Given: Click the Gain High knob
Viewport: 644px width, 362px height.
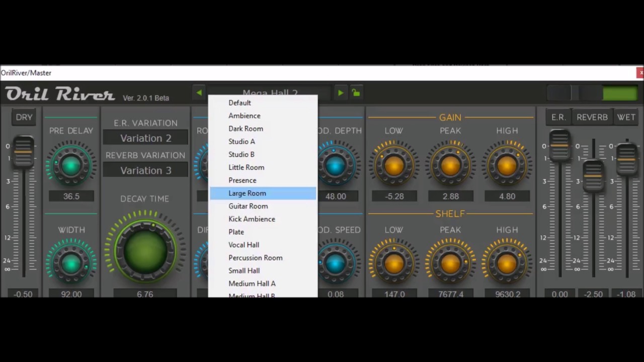Looking at the screenshot, I should point(507,165).
